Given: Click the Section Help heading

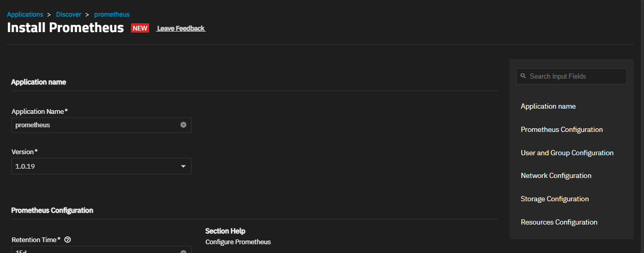Looking at the screenshot, I should coord(225,231).
